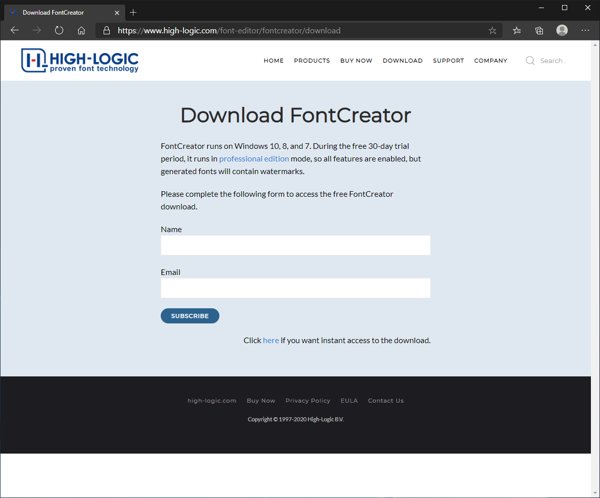Click the SUBSCRIBE button

(x=190, y=316)
